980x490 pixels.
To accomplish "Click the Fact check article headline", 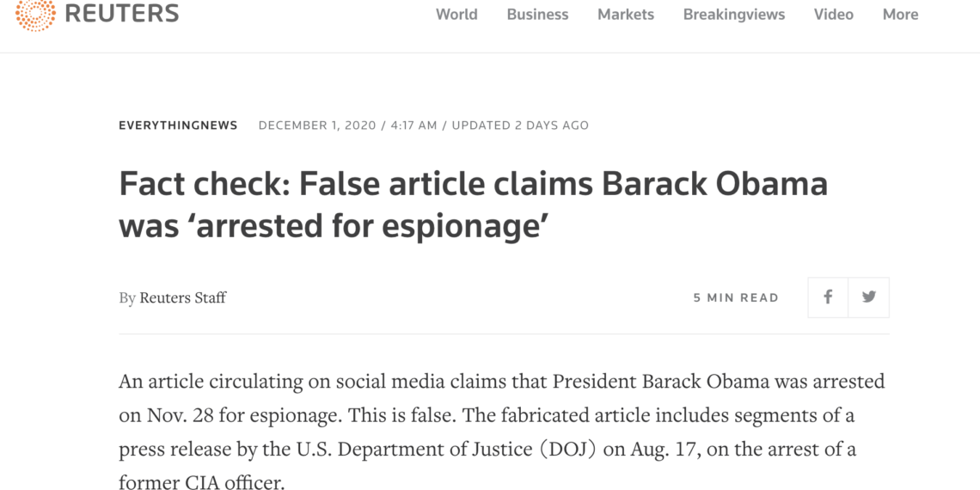I will [473, 205].
